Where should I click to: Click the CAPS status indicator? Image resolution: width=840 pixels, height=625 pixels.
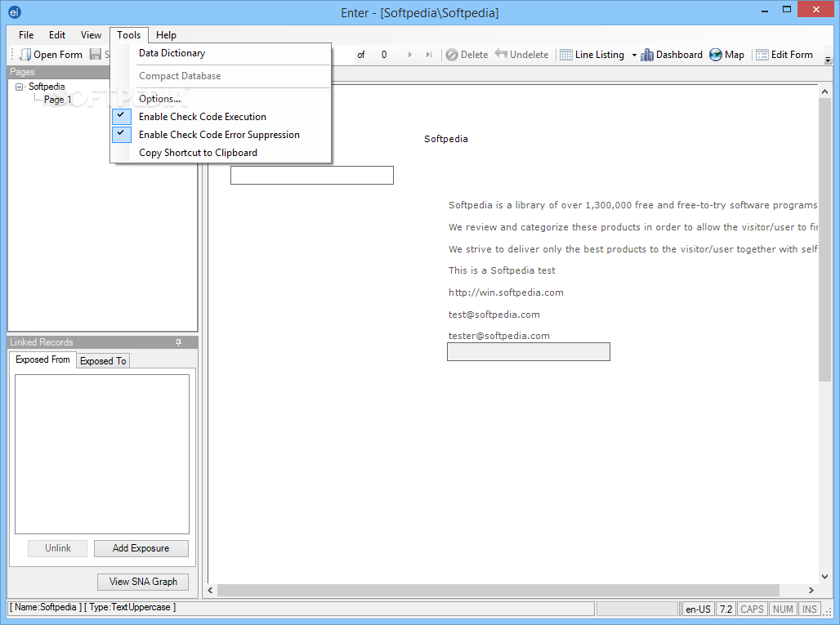tap(752, 609)
